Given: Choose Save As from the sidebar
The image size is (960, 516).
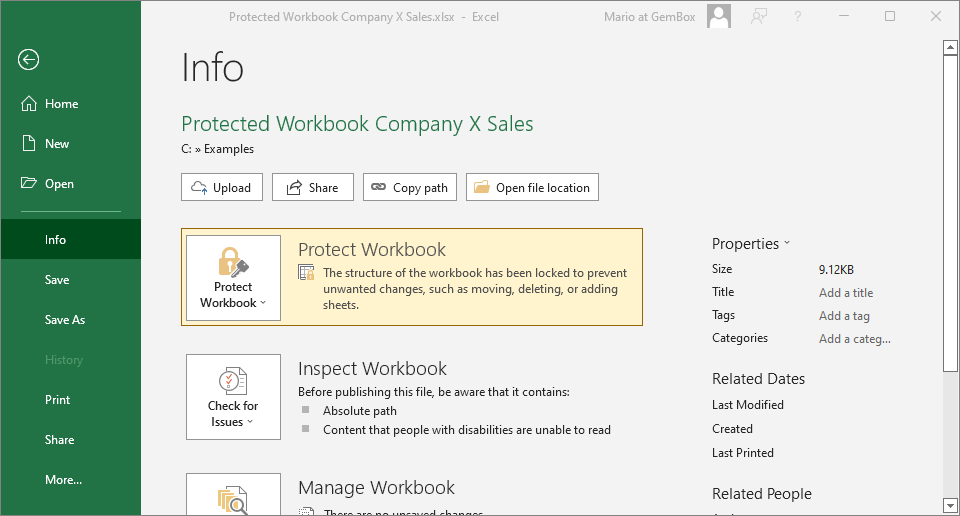Looking at the screenshot, I should [65, 320].
